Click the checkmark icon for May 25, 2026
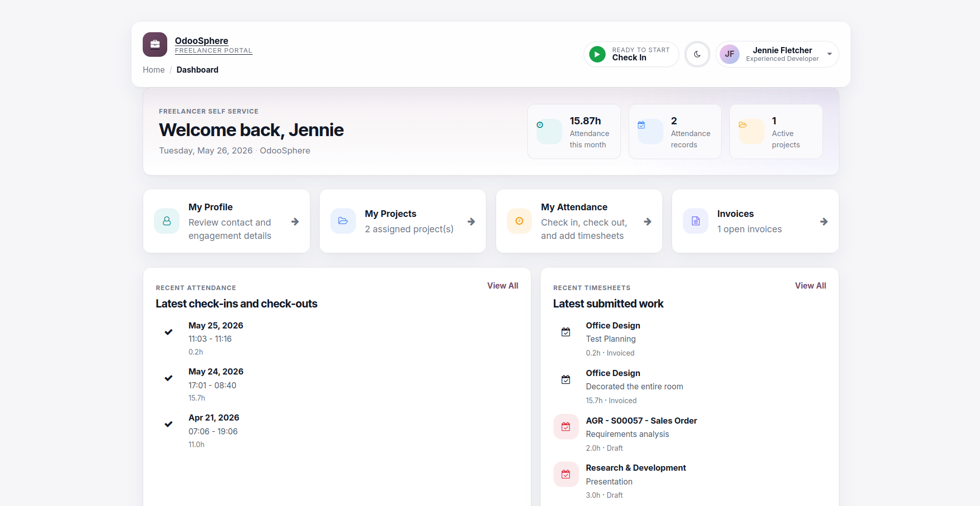The width and height of the screenshot is (980, 506). [168, 332]
